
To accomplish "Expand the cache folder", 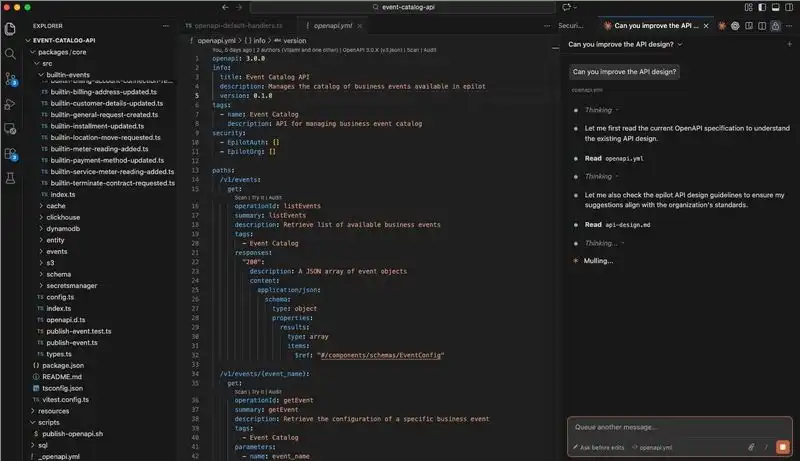I will [x=56, y=206].
